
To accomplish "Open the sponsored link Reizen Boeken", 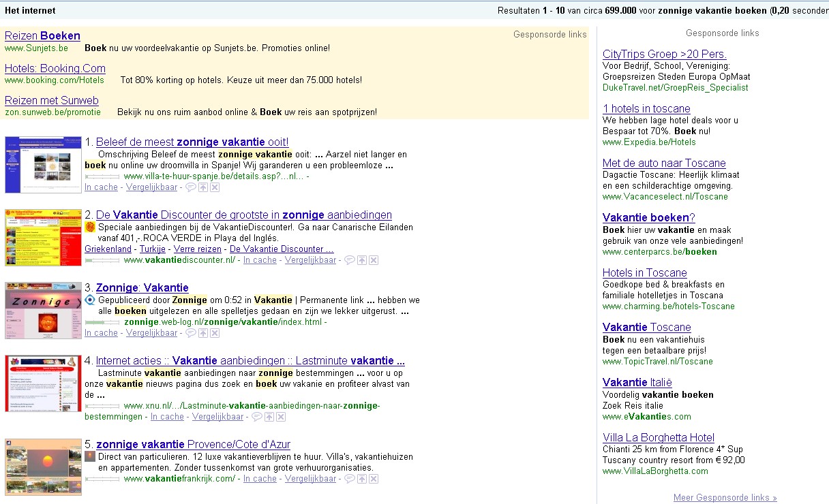I will [42, 35].
